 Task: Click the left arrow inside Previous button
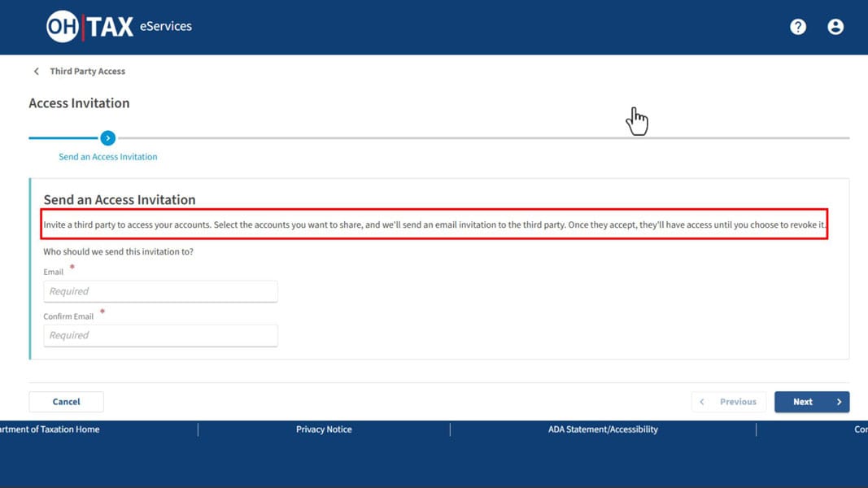click(x=702, y=402)
